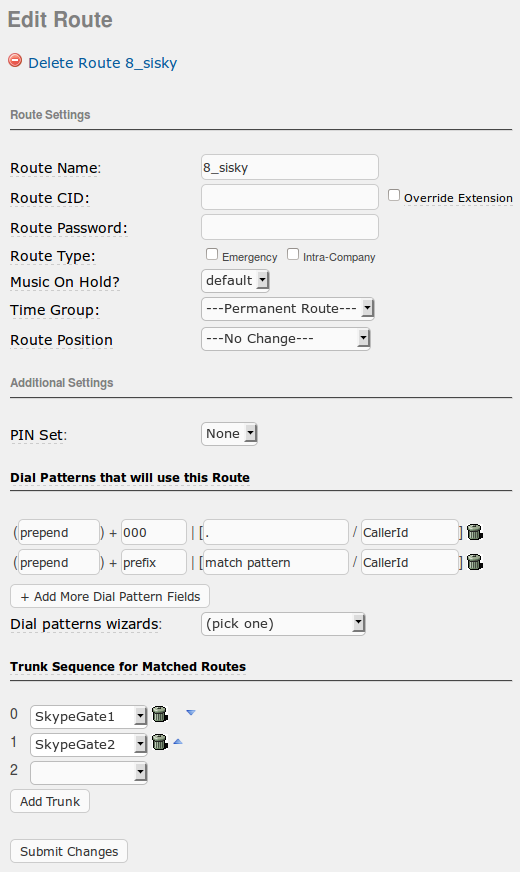Click the Delete Route 8_sisky link
Viewport: 520px width, 872px height.
[x=102, y=63]
